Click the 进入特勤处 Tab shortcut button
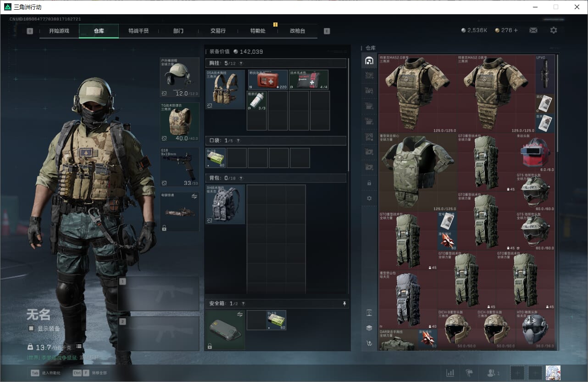 [x=45, y=373]
